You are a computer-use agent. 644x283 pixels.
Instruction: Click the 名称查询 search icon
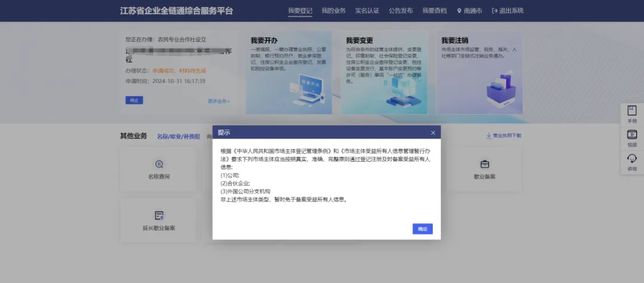159,164
